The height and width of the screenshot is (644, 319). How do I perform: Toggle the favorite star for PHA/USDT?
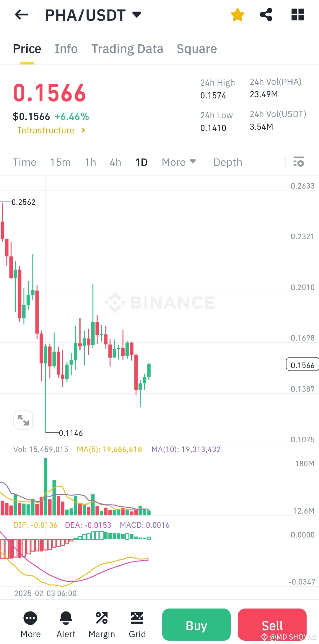click(x=237, y=15)
